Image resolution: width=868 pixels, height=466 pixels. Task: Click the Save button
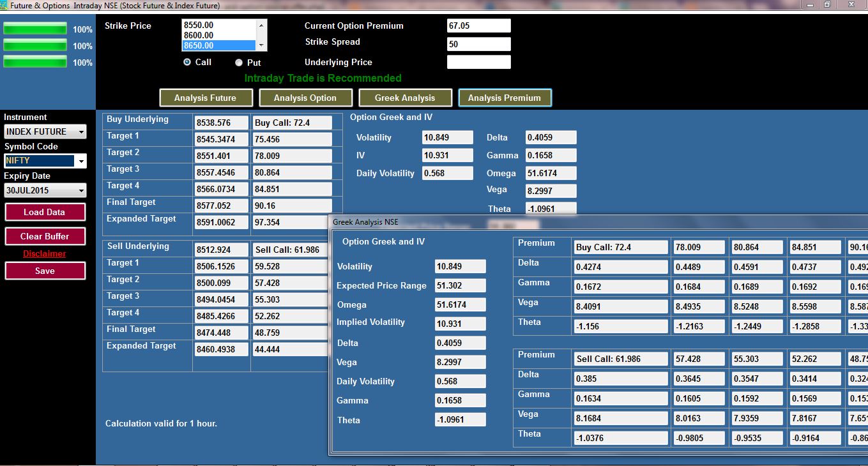[x=45, y=270]
